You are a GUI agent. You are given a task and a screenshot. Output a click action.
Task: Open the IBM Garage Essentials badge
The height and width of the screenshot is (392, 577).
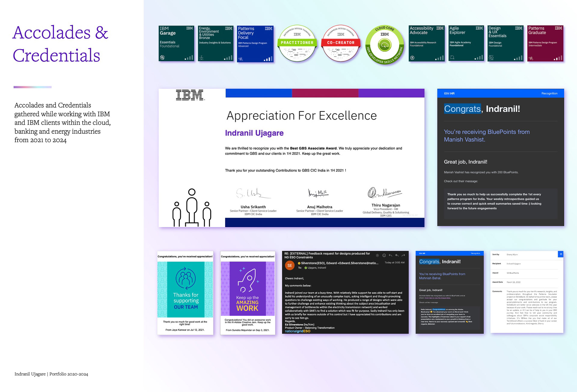click(176, 43)
